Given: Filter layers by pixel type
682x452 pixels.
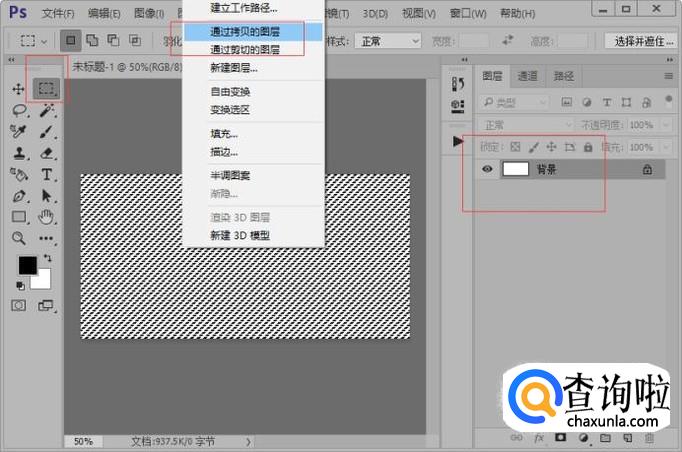Looking at the screenshot, I should [566, 102].
